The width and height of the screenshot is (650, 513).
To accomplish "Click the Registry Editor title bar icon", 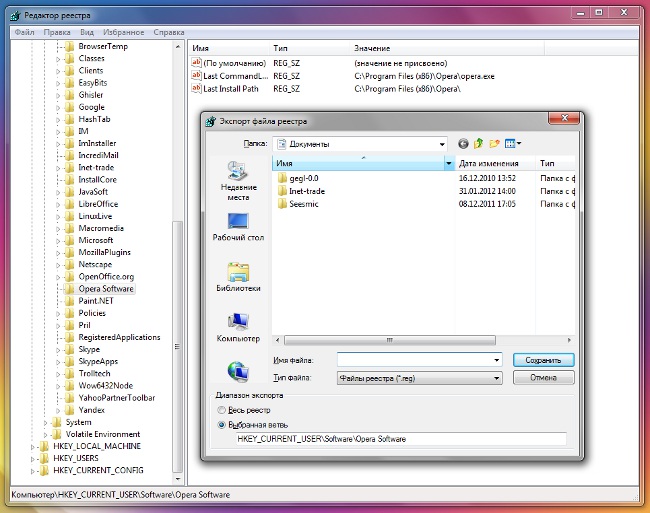I will point(15,16).
